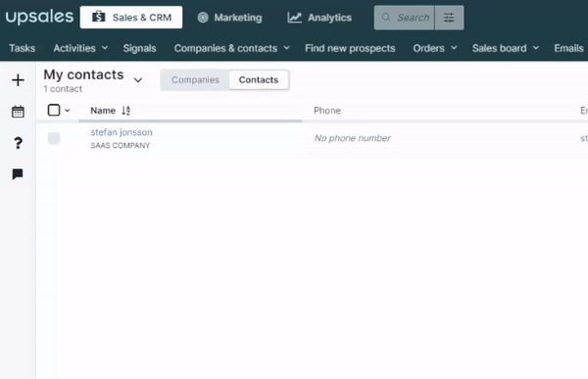Open the Emails menu item
The image size is (588, 379).
pyautogui.click(x=568, y=48)
